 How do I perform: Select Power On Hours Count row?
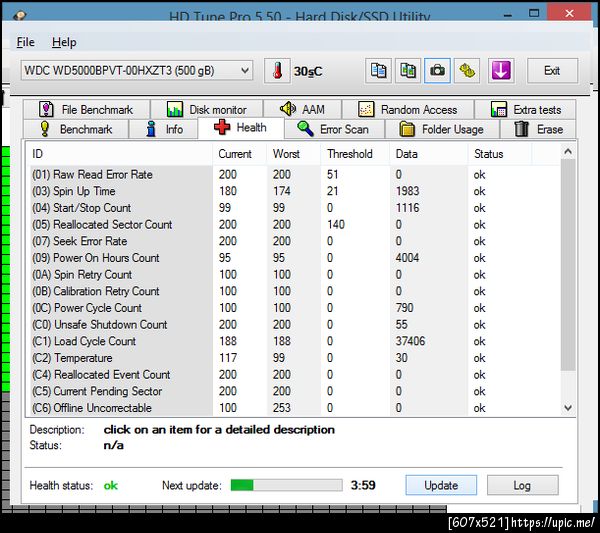[x=295, y=258]
